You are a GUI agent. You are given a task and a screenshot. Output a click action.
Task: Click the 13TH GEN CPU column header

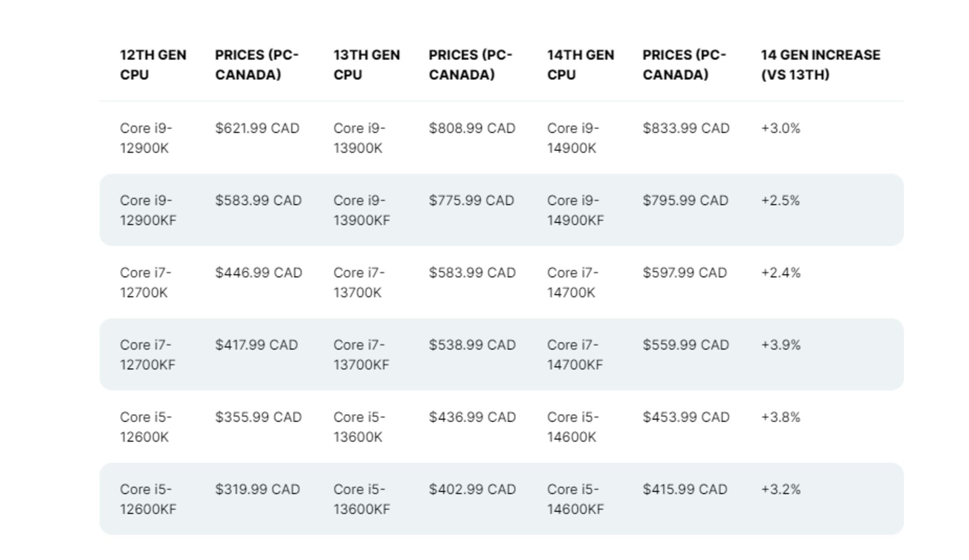366,65
